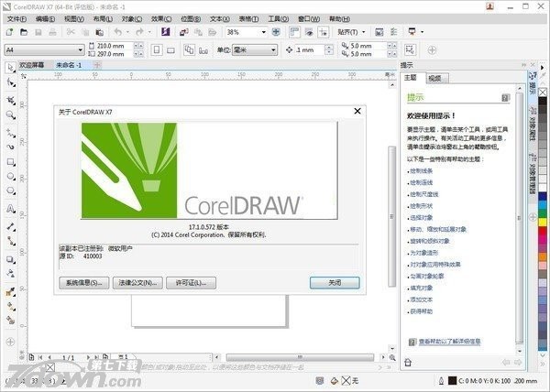Open the 效果(C) menu
The height and width of the screenshot is (392, 550).
point(161,19)
